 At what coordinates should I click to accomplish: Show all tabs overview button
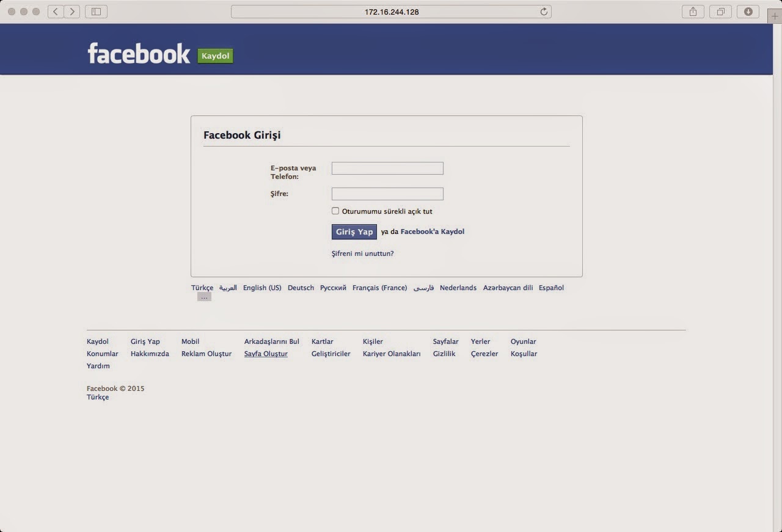pos(720,12)
